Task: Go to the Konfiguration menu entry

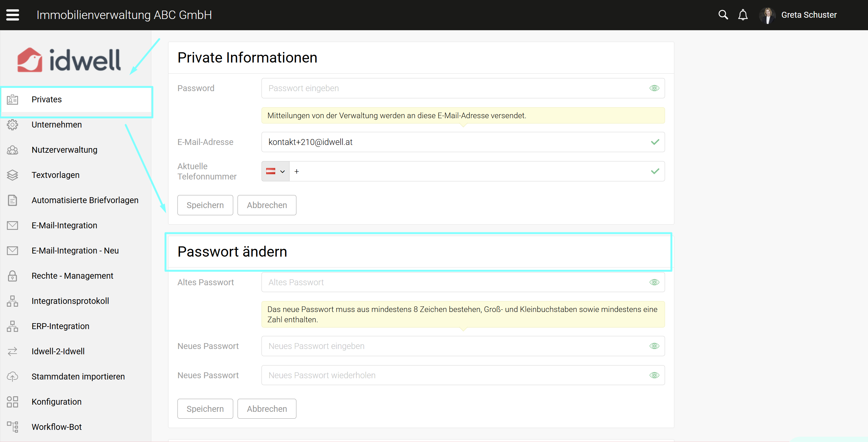Action: pos(56,402)
